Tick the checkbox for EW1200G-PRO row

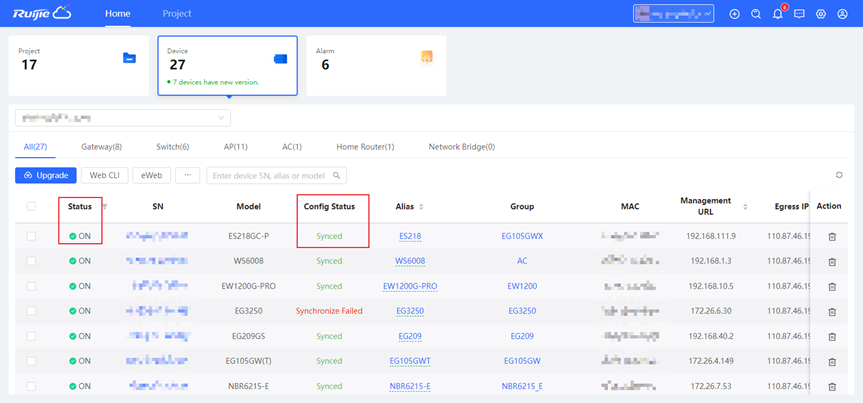click(x=31, y=286)
